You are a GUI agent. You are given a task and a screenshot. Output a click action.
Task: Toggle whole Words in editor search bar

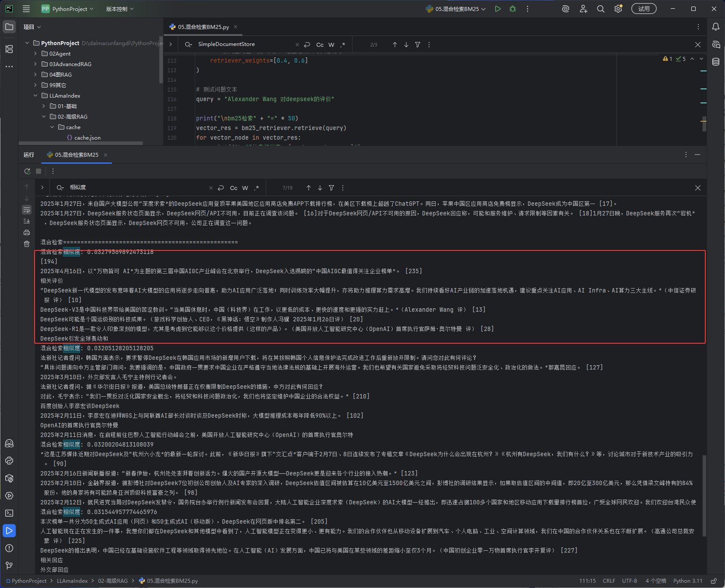coord(331,45)
